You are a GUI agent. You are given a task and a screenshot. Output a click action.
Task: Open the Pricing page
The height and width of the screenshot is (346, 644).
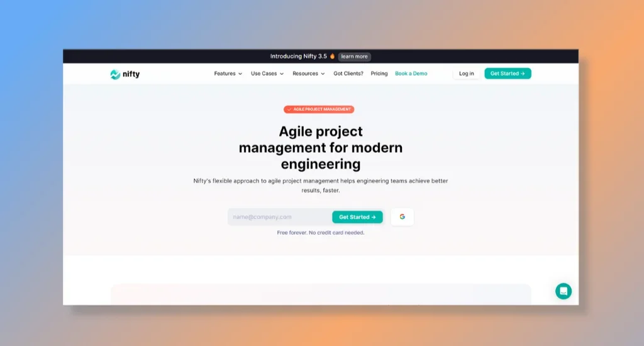[x=379, y=74]
